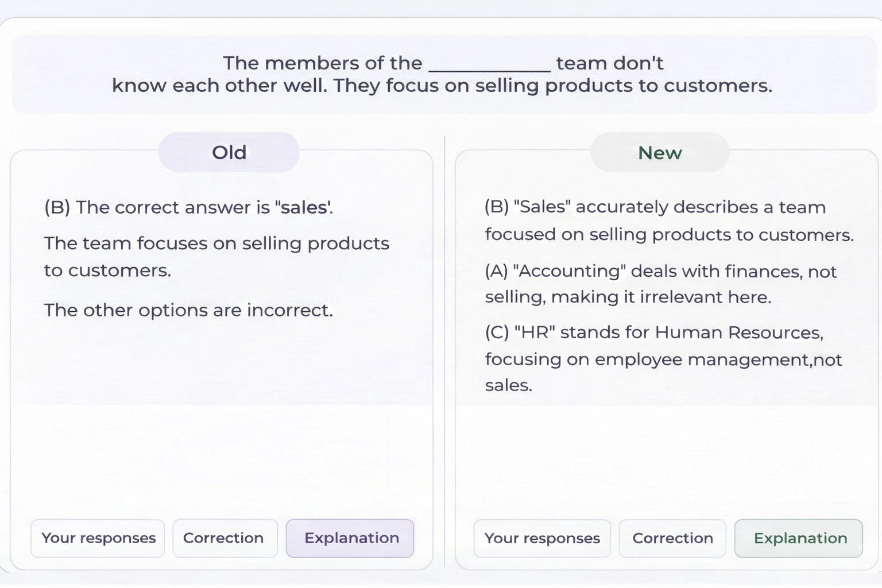Viewport: 882px width, 588px height.
Task: Click "The other options are incorrect." sentence
Action: click(188, 310)
